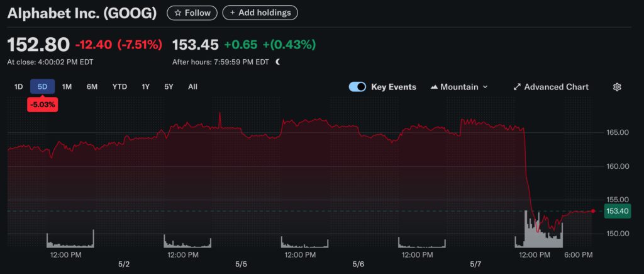Click the after-hours moon icon

278,62
